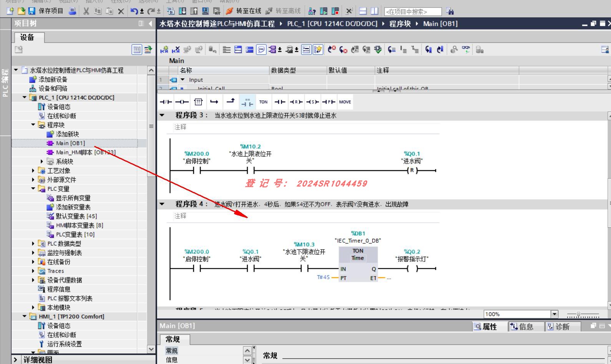This screenshot has height=364, width=611.
Task: Stop CPU icon in main toolbar
Action: pos(335,11)
